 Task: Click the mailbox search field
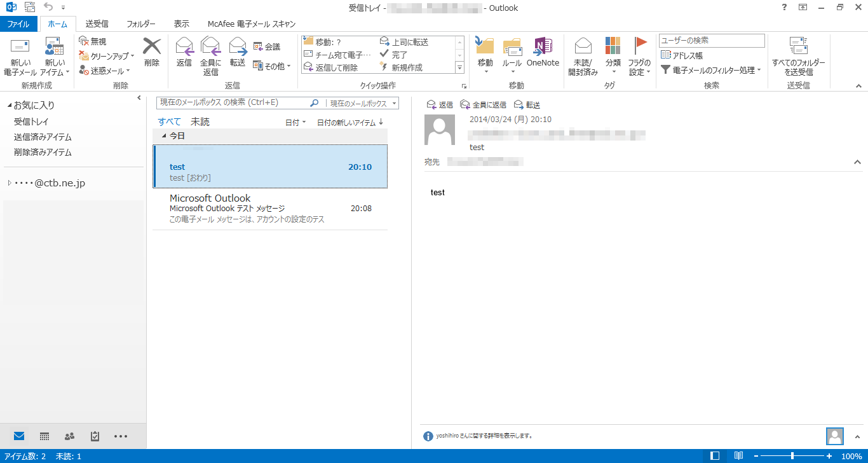pos(233,102)
